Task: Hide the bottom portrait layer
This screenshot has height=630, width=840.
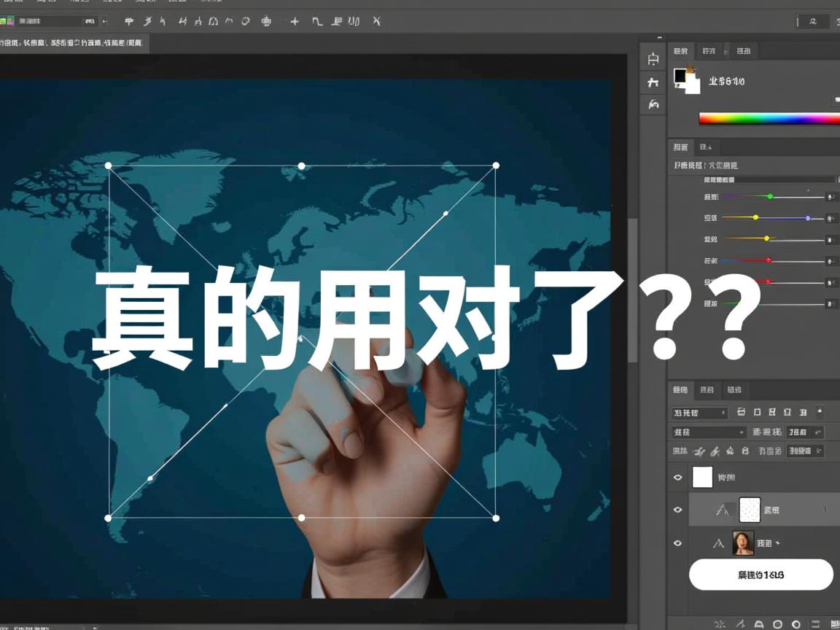Action: [678, 542]
